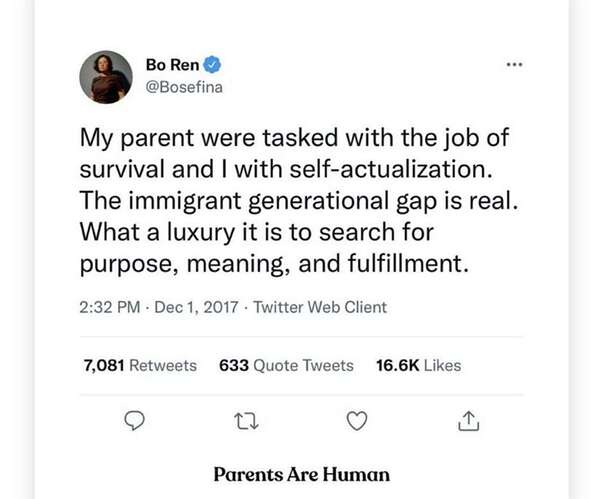
Task: Click the Parents Are Human caption
Action: coord(302,474)
